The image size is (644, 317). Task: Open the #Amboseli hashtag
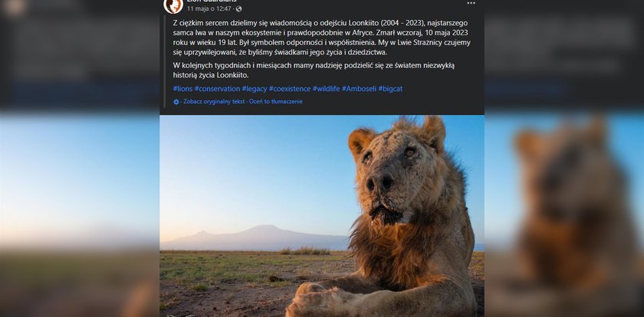[359, 89]
